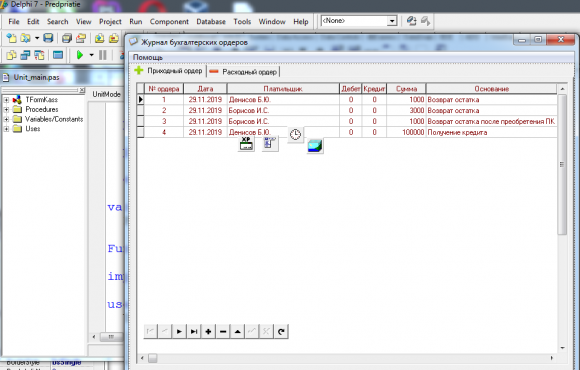Go to next record in navigator
The height and width of the screenshot is (370, 580).
coord(179,332)
